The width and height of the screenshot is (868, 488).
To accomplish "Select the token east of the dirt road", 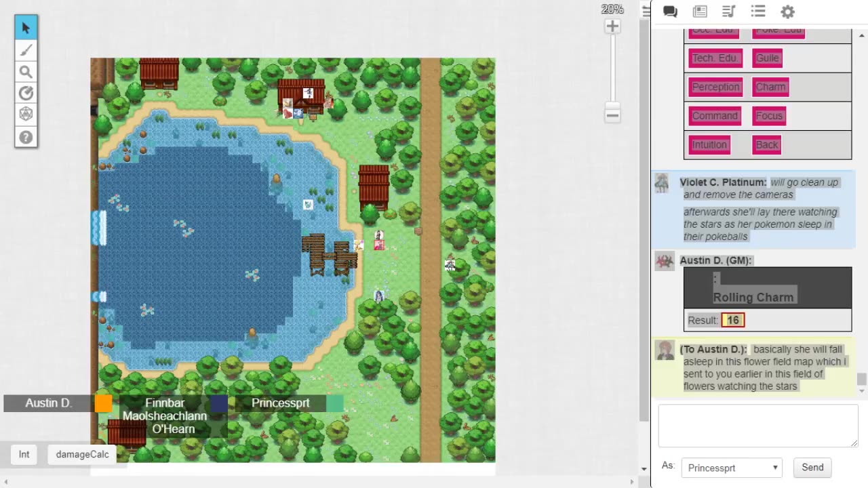I will pos(450,265).
